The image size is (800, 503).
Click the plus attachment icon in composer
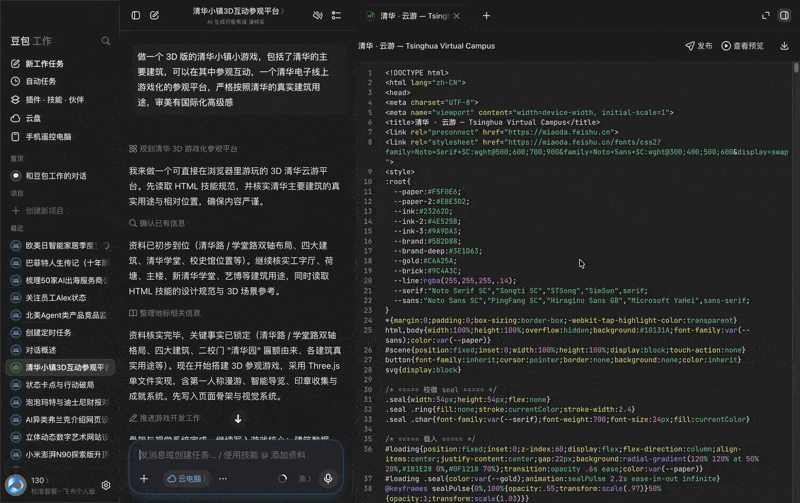(x=144, y=479)
